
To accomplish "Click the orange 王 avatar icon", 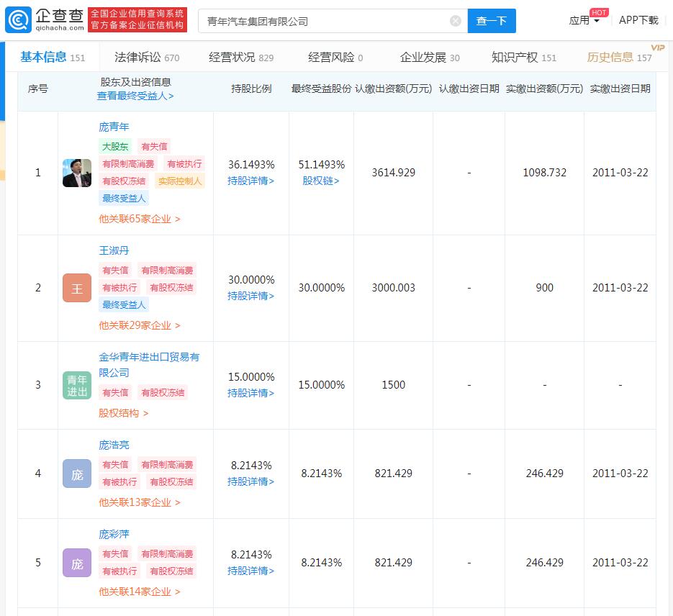I will [77, 288].
